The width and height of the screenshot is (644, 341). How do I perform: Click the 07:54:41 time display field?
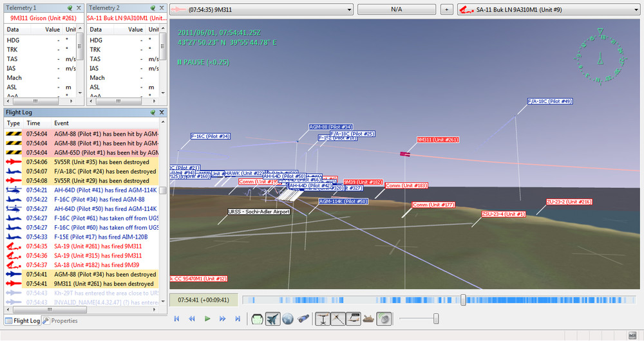(204, 300)
